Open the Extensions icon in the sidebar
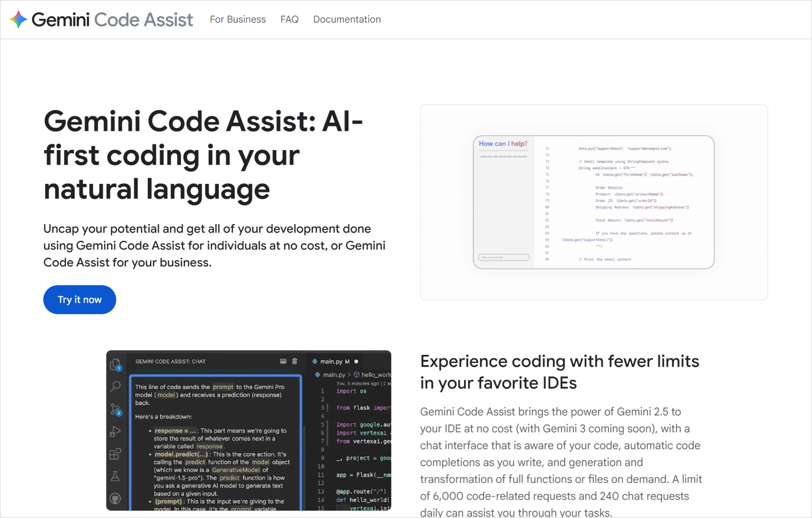 click(x=114, y=454)
